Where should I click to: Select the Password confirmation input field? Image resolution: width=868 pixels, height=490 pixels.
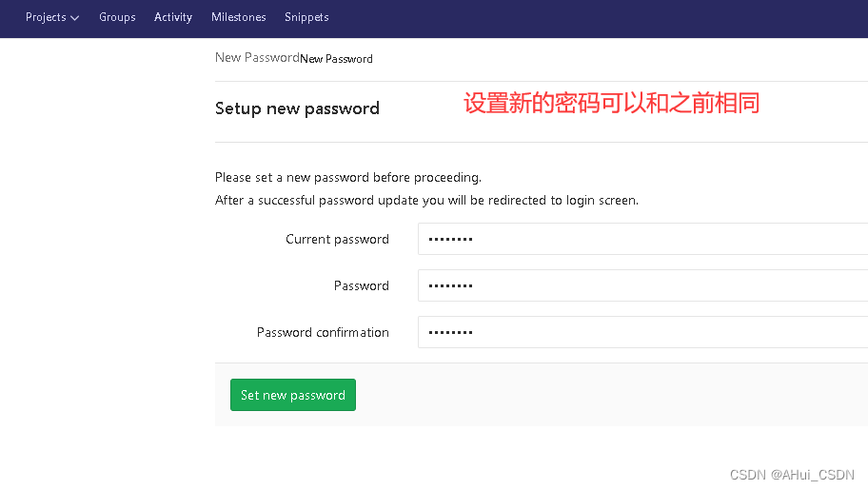[x=642, y=332]
